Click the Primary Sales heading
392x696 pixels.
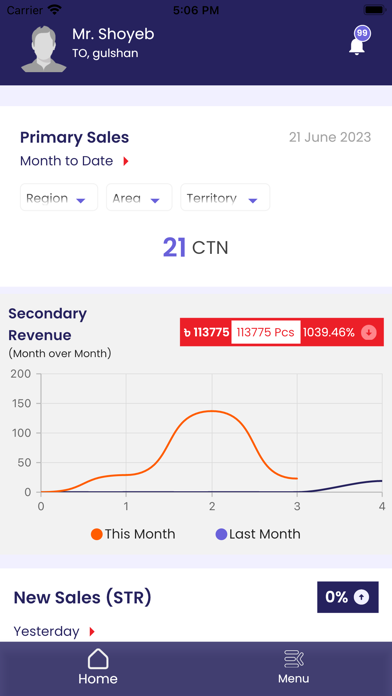point(75,138)
